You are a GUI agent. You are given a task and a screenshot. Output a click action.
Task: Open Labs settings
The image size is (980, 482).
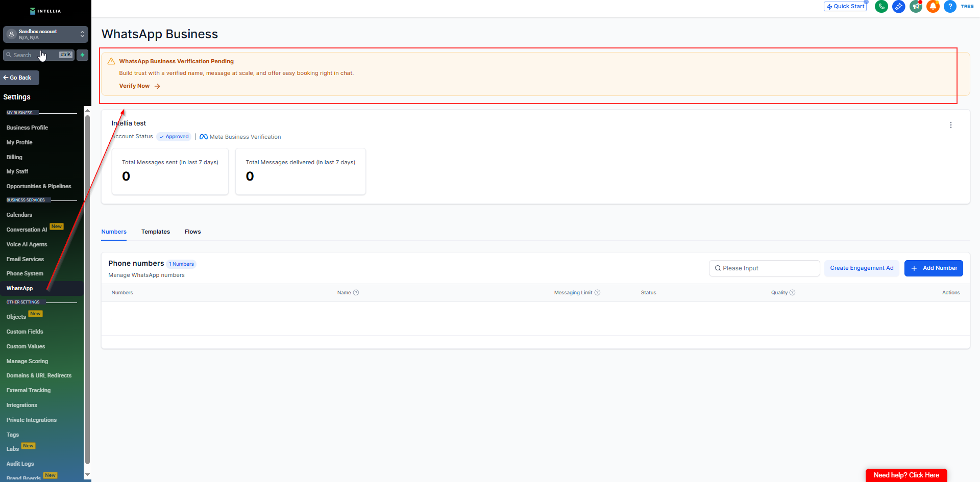pyautogui.click(x=12, y=449)
